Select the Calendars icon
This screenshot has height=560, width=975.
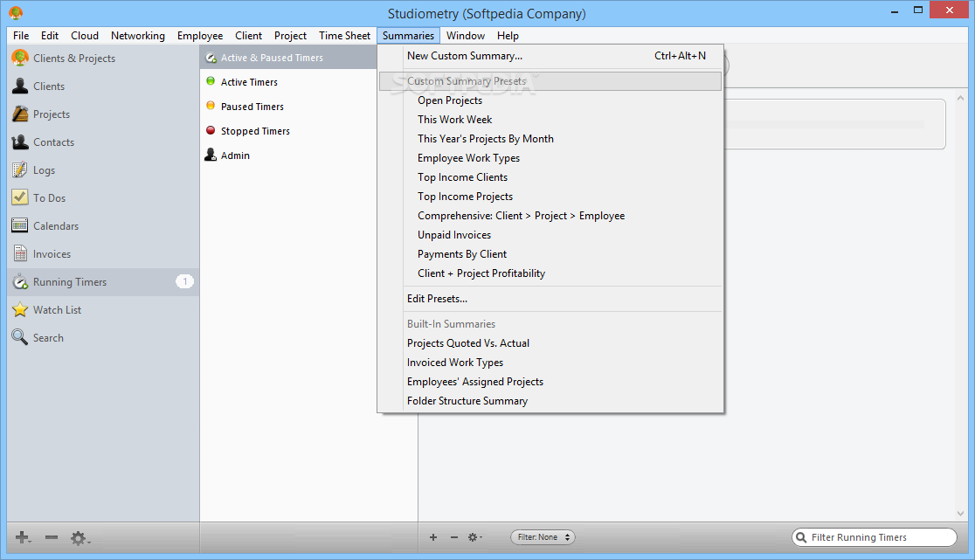tap(20, 225)
